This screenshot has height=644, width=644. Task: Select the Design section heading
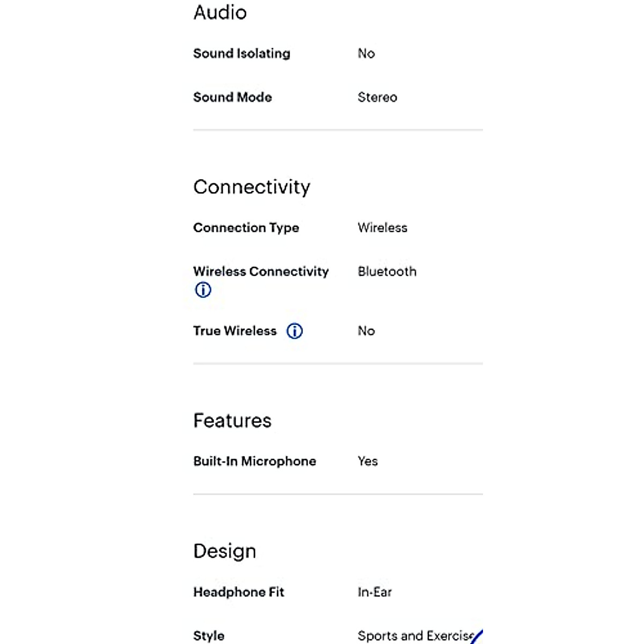224,551
